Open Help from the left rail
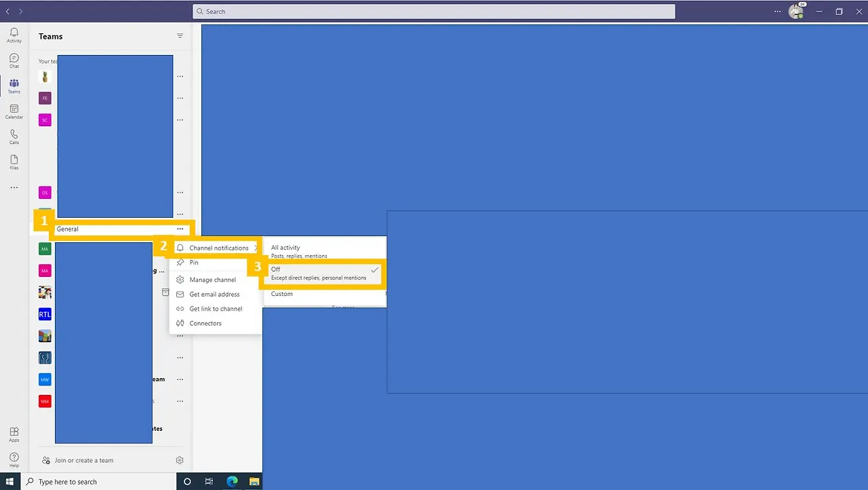 pos(14,460)
